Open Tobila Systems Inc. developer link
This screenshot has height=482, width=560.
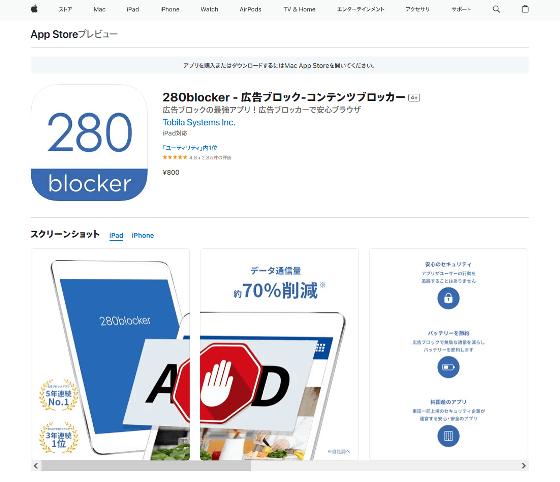click(199, 122)
